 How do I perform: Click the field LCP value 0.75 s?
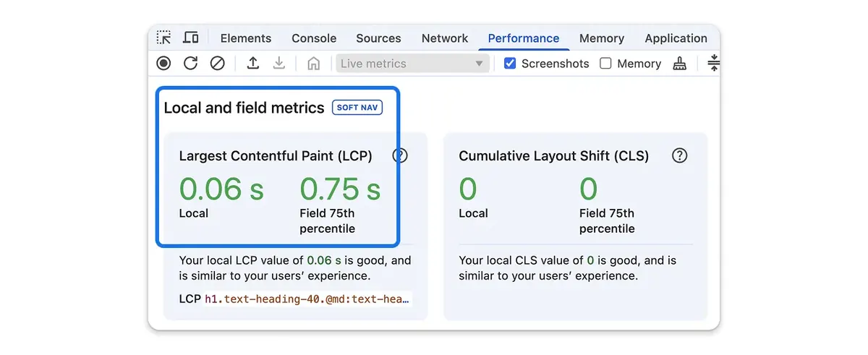pyautogui.click(x=340, y=189)
